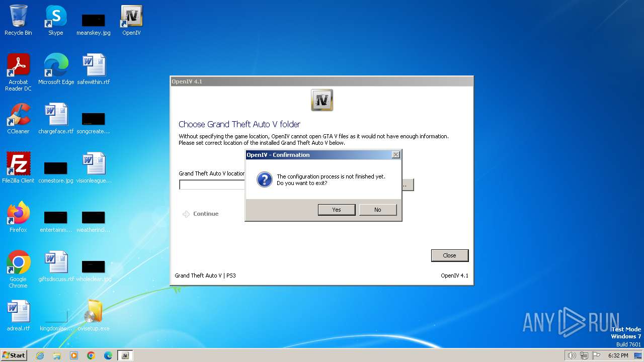The height and width of the screenshot is (362, 644).
Task: Select the OpenIV desktop shortcut
Action: click(131, 21)
